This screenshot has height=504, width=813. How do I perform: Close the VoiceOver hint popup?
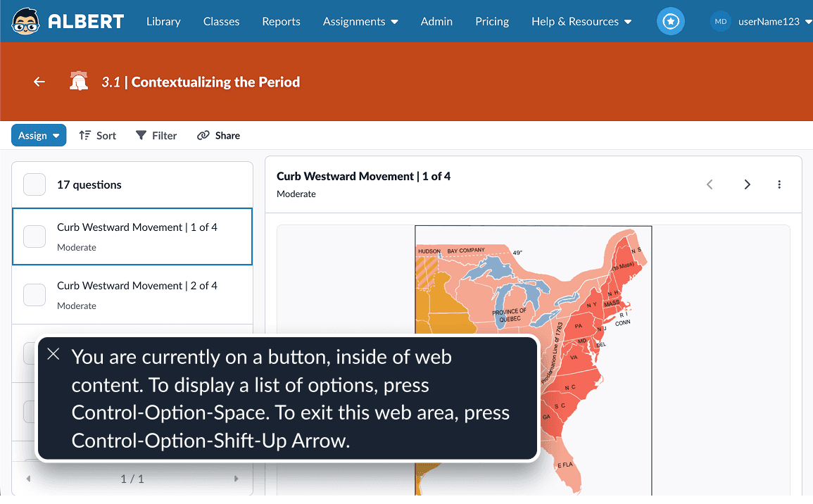click(x=53, y=354)
